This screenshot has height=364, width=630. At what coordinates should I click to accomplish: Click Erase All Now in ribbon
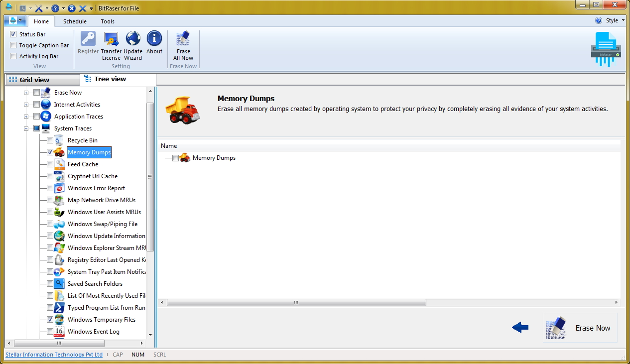183,46
